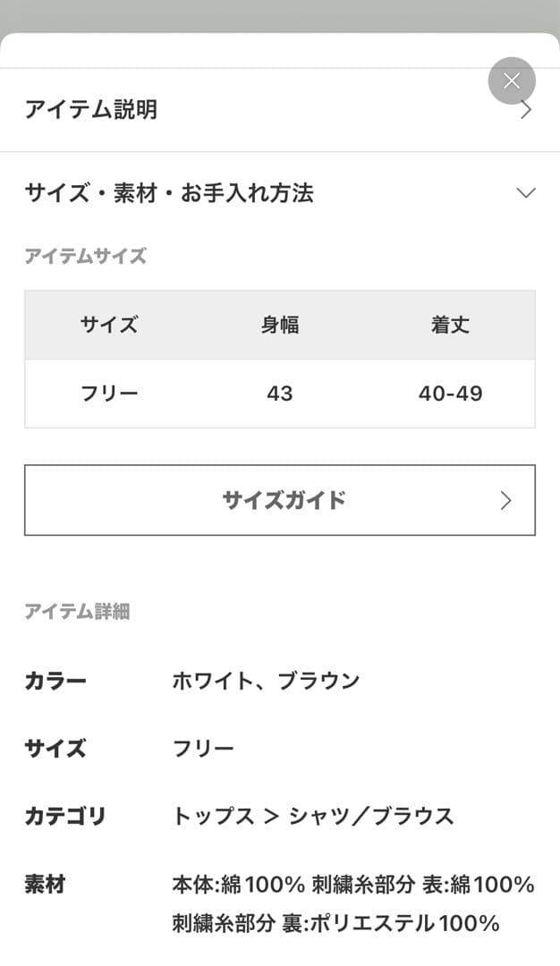Open the アイテム説明 section title
The height and width of the screenshot is (966, 560).
tap(91, 110)
